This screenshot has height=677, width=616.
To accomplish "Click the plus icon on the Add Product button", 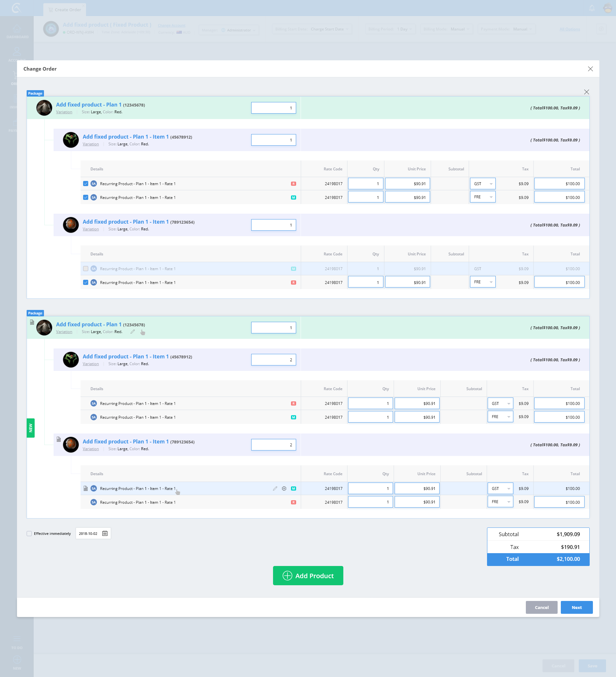I will [287, 576].
